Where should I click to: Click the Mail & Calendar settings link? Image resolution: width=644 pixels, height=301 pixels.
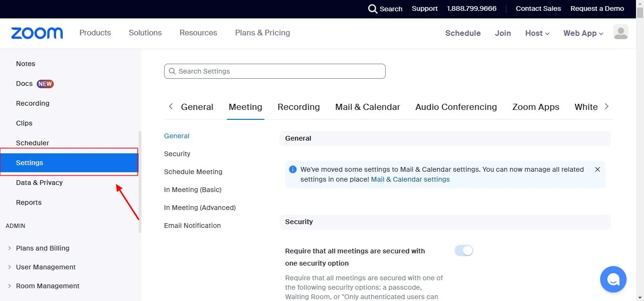[x=411, y=179]
